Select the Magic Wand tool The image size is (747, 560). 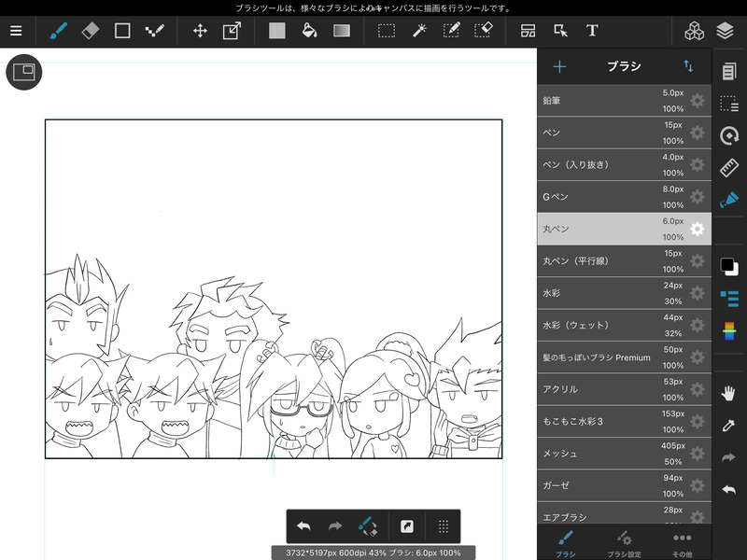click(419, 31)
